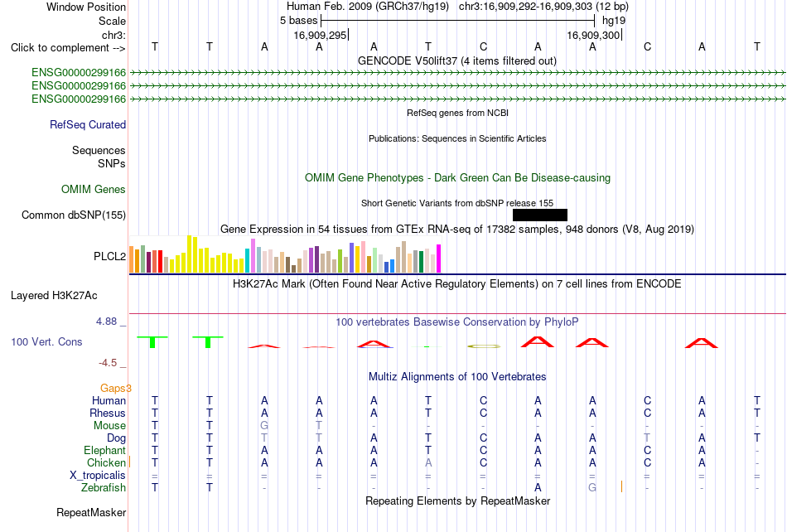Click the 16,909,295 ruler coordinate
Screen dimensions: 787x532
point(321,35)
